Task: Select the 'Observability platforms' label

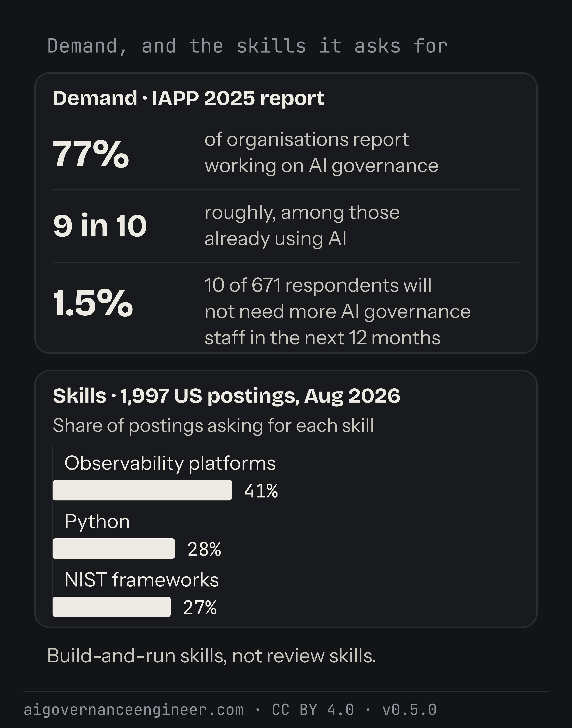Action: pyautogui.click(x=170, y=463)
